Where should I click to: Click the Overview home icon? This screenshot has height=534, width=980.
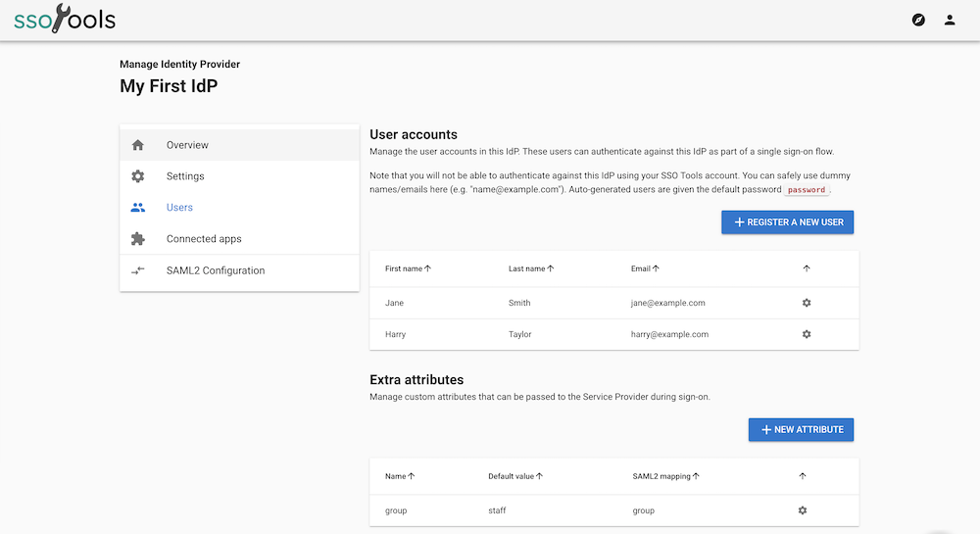pyautogui.click(x=138, y=145)
